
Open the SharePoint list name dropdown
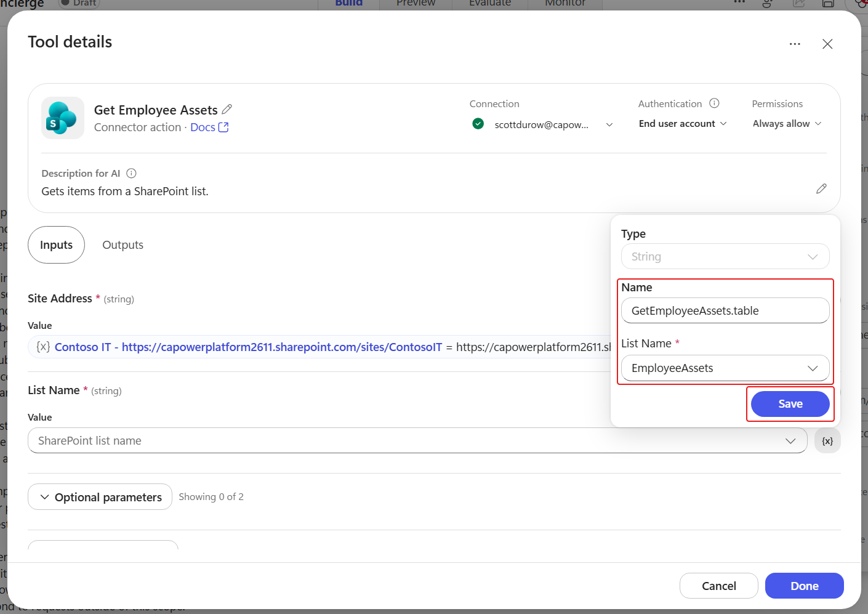click(417, 441)
